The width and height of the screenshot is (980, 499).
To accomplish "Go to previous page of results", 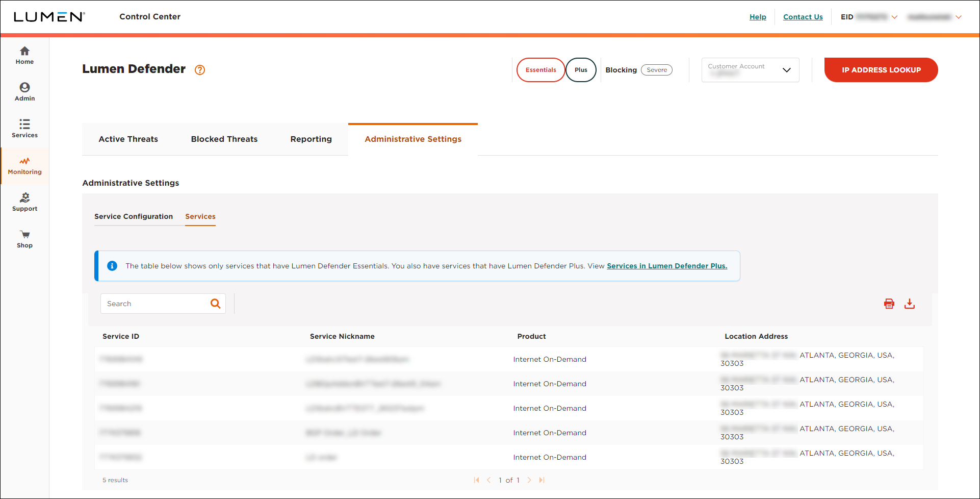I will [489, 480].
